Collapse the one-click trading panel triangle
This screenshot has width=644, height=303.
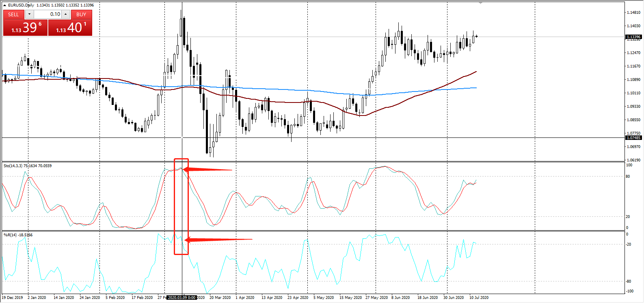point(5,5)
